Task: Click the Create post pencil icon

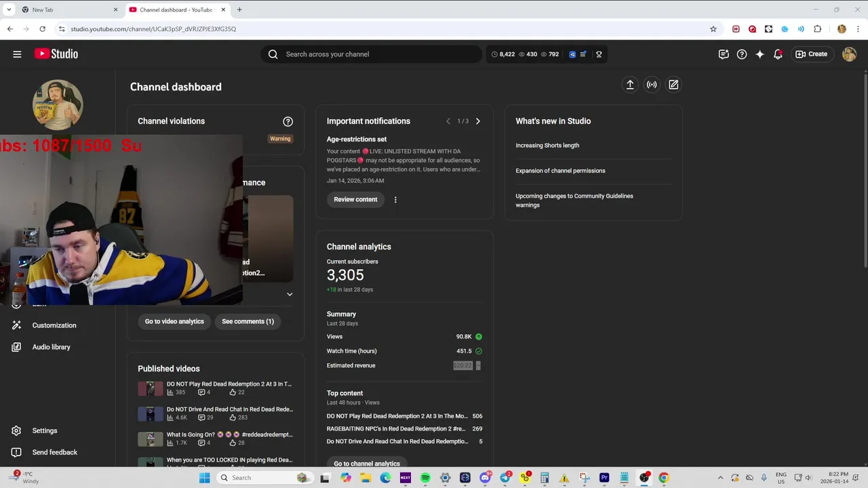Action: point(673,85)
